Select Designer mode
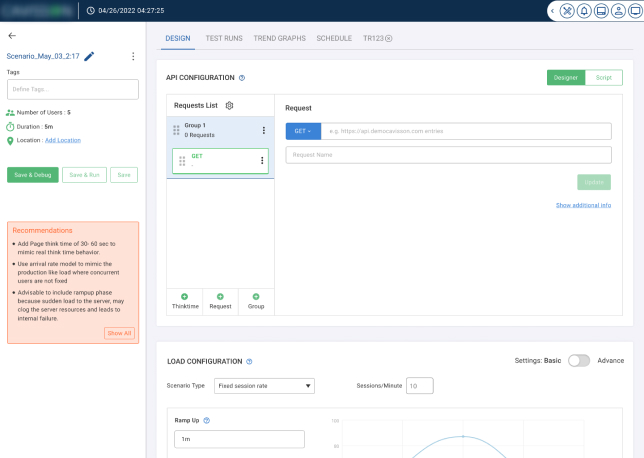This screenshot has height=458, width=644. [565, 77]
